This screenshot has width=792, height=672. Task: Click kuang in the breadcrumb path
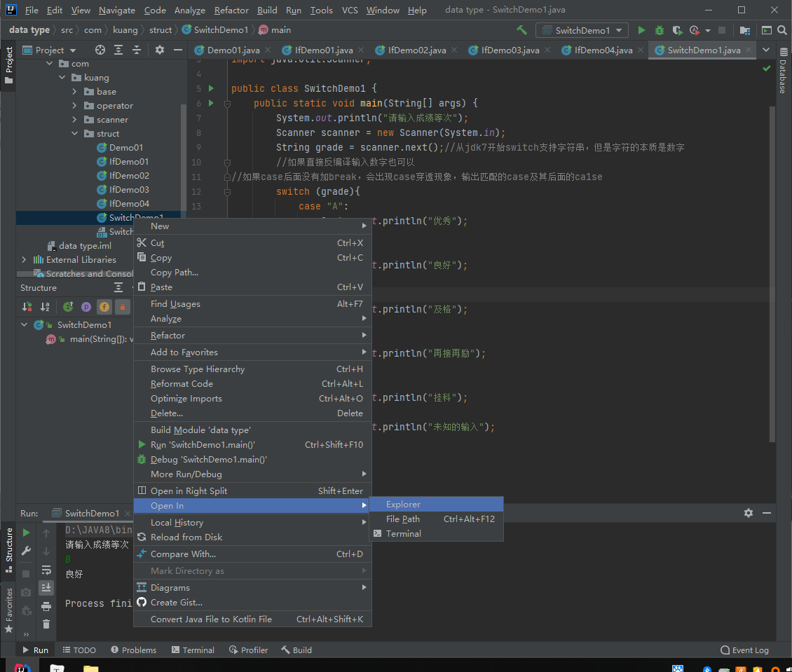pyautogui.click(x=125, y=30)
